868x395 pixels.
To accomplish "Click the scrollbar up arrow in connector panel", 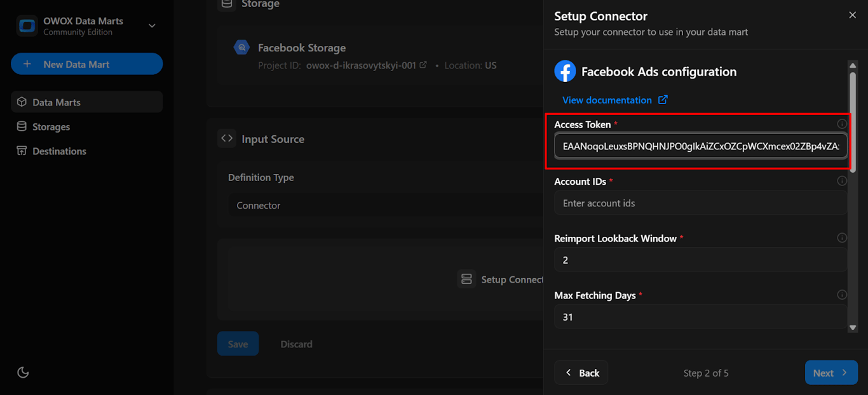I will pos(853,65).
